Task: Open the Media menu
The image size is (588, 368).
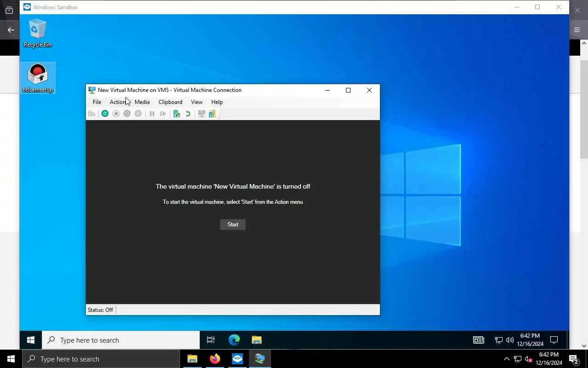Action: [x=142, y=102]
